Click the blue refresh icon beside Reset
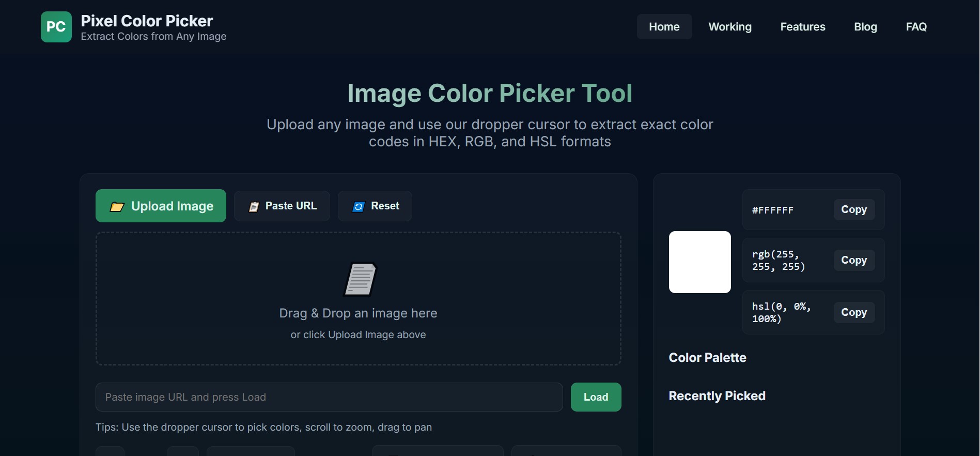 point(358,207)
